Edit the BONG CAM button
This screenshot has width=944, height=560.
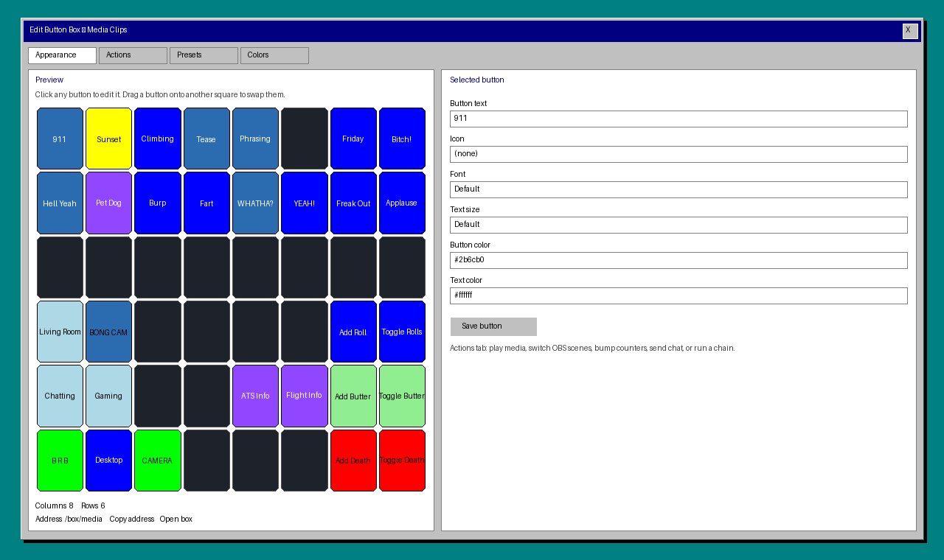pos(108,332)
